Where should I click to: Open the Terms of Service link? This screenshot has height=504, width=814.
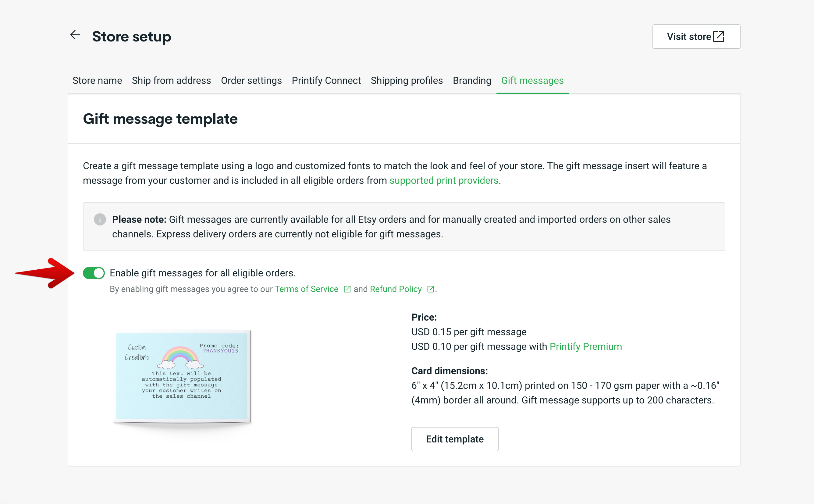[x=306, y=289]
